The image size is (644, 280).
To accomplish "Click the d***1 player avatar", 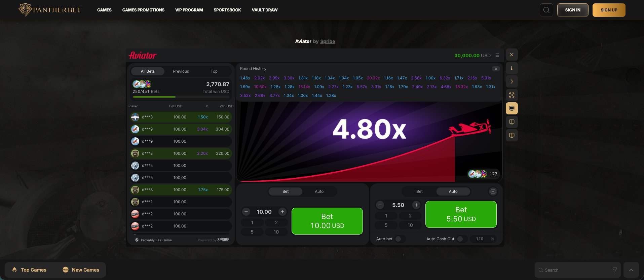I will pos(135,202).
